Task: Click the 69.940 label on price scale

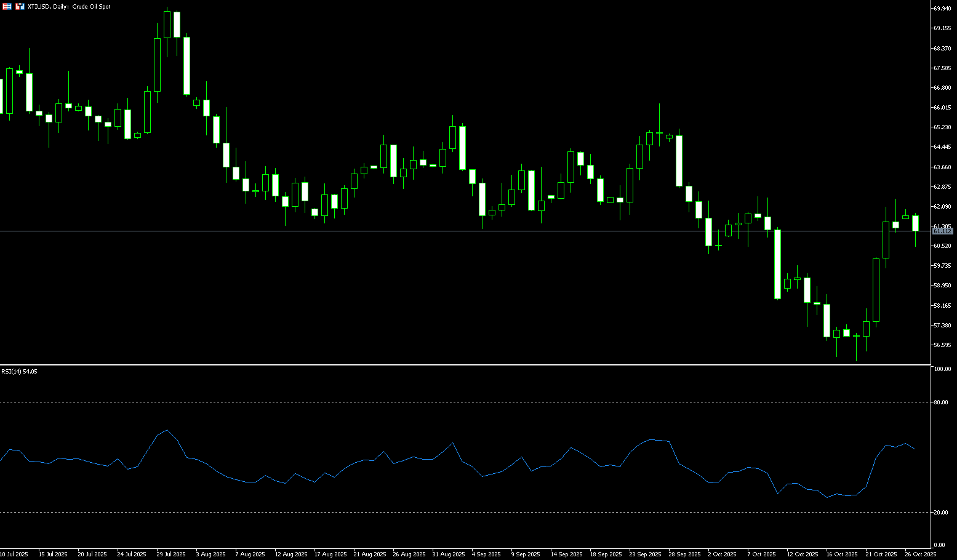Action: [x=942, y=9]
